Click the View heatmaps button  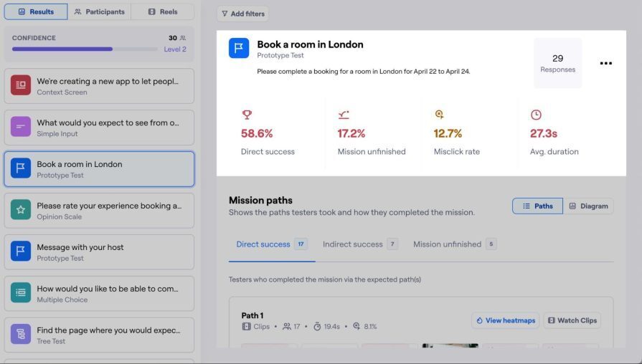[x=505, y=320]
